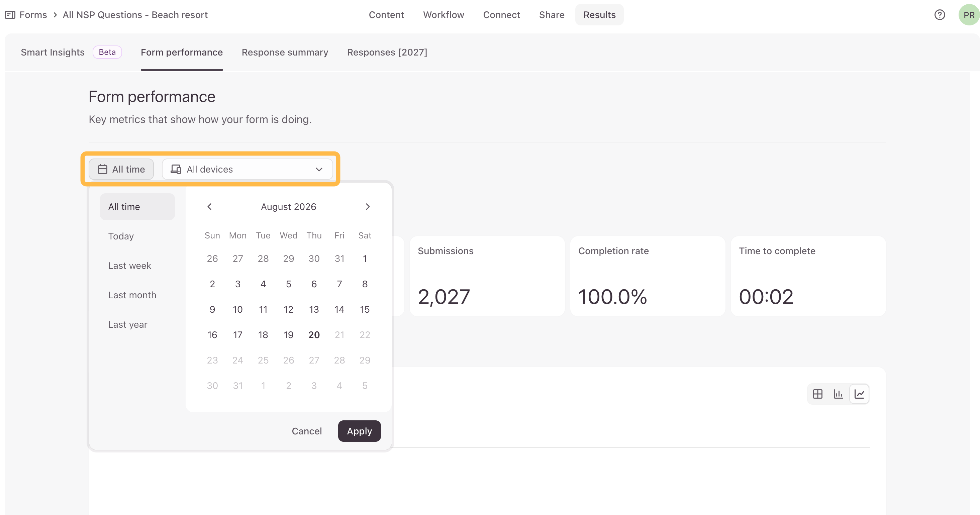
Task: Pick August 1 in the calendar
Action: click(365, 259)
